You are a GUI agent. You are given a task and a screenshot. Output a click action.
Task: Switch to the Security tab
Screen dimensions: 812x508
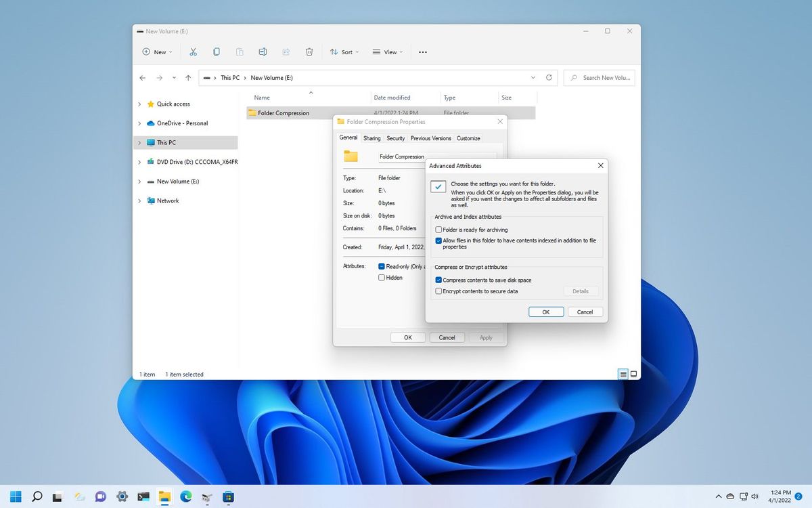click(x=395, y=138)
